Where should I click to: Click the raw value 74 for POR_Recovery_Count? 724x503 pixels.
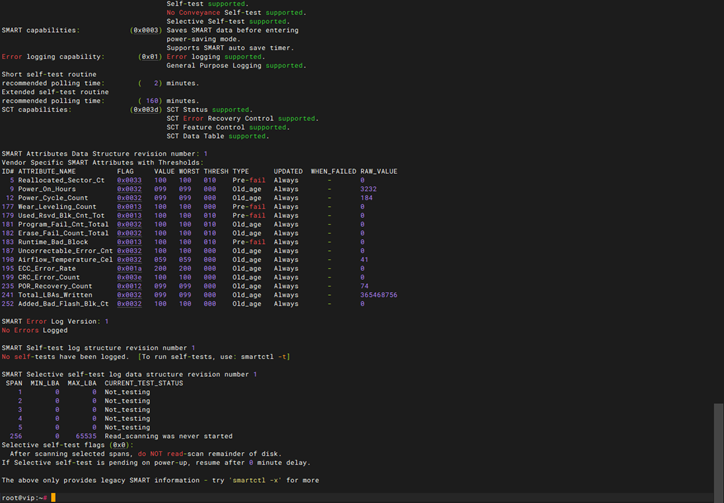point(364,286)
